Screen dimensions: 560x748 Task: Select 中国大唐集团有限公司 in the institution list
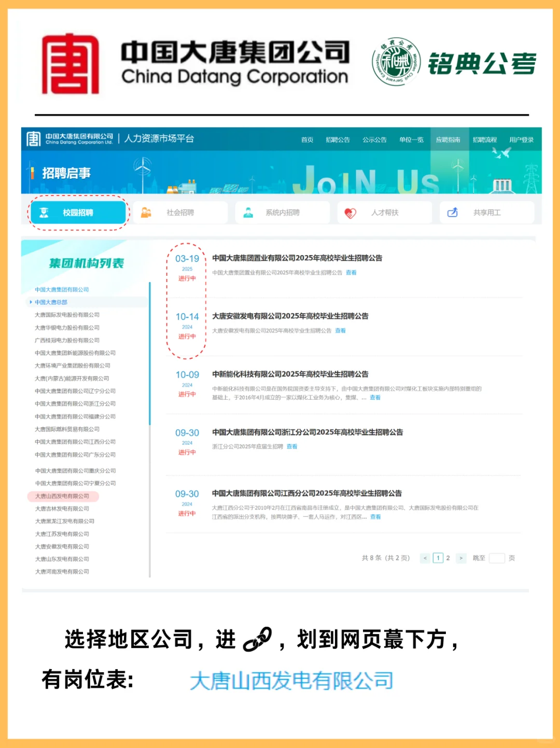pyautogui.click(x=62, y=290)
